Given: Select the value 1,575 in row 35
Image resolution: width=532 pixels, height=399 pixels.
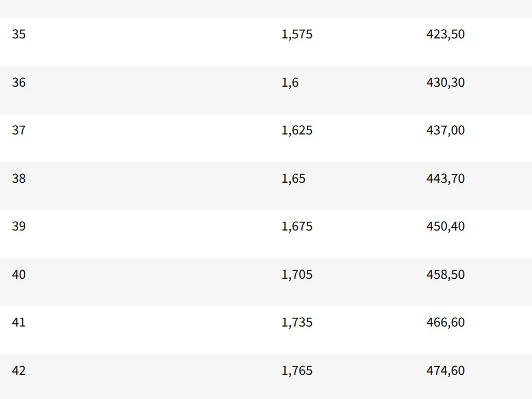Looking at the screenshot, I should pos(297,35).
